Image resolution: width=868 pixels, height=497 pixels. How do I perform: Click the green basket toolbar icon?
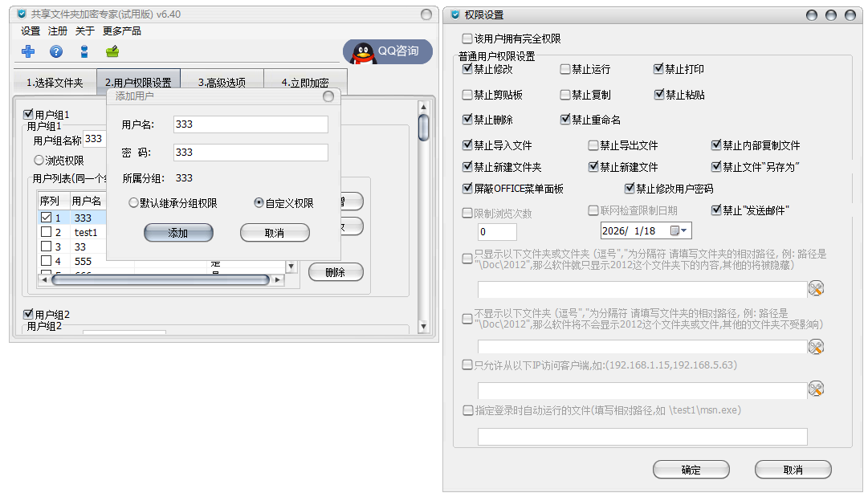[x=112, y=51]
